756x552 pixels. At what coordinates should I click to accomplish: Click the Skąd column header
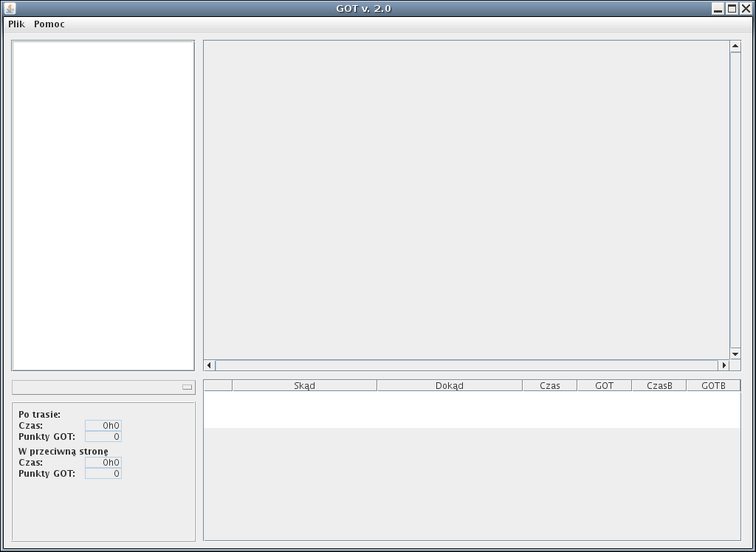point(304,386)
